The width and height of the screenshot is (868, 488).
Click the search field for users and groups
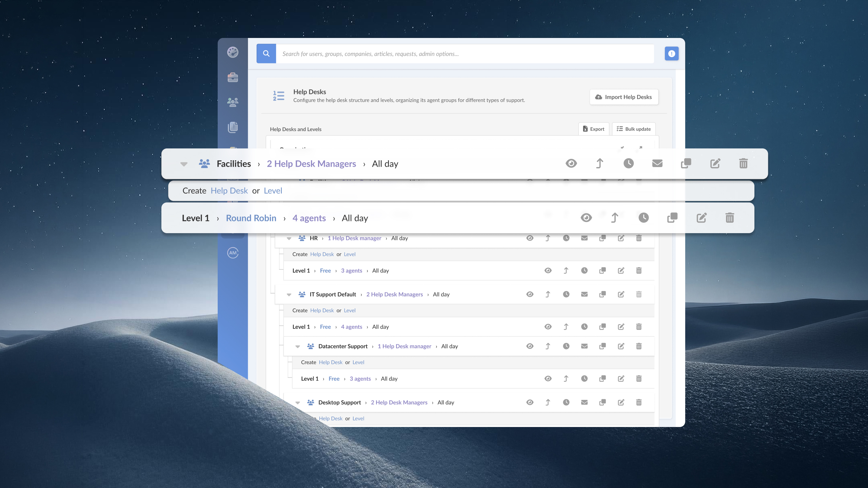click(x=465, y=54)
